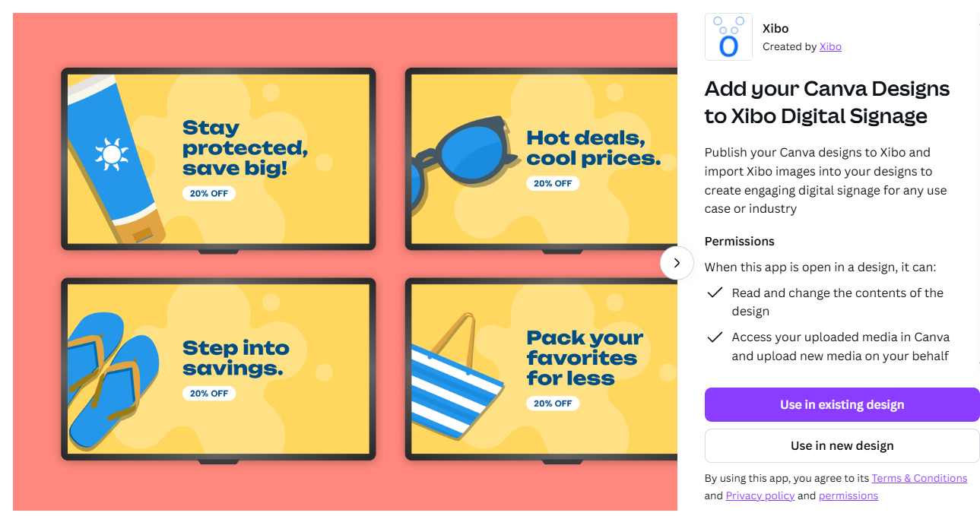
Task: Click the carousel next arrow
Action: (677, 262)
